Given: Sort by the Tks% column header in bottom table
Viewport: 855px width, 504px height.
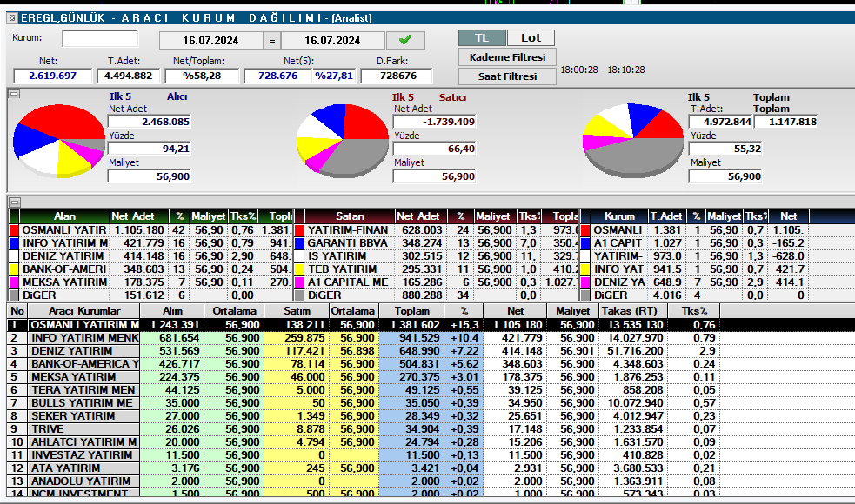Looking at the screenshot, I should [x=694, y=311].
